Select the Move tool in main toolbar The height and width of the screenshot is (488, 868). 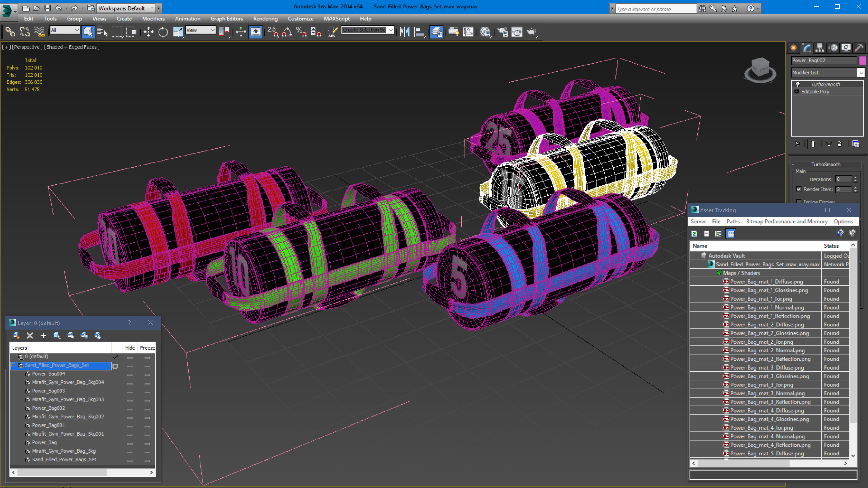point(148,32)
